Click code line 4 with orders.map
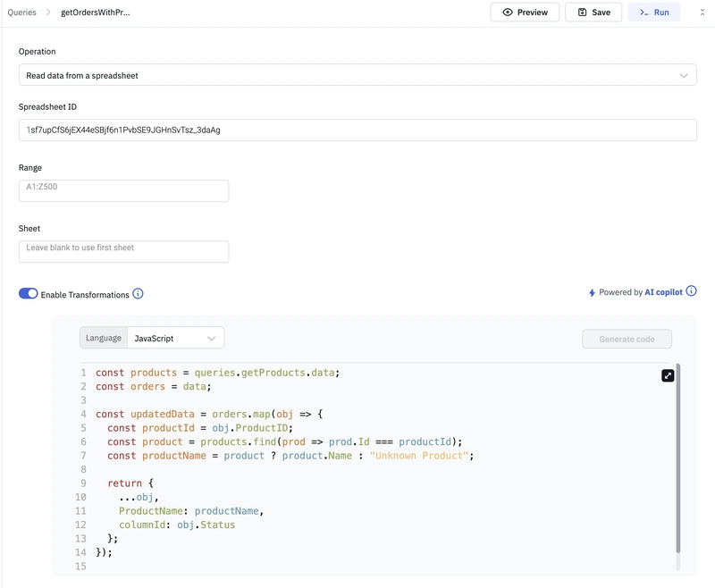This screenshot has width=715, height=588. pyautogui.click(x=209, y=414)
